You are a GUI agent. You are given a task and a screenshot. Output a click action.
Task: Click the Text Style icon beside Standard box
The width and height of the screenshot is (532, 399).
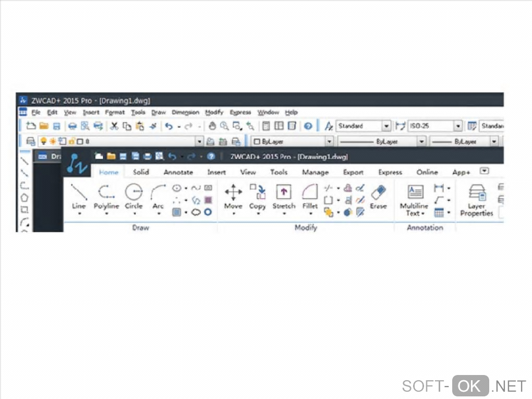[x=329, y=126]
